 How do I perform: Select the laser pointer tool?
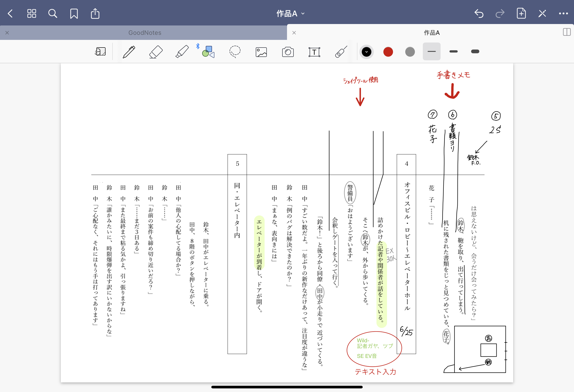click(341, 52)
